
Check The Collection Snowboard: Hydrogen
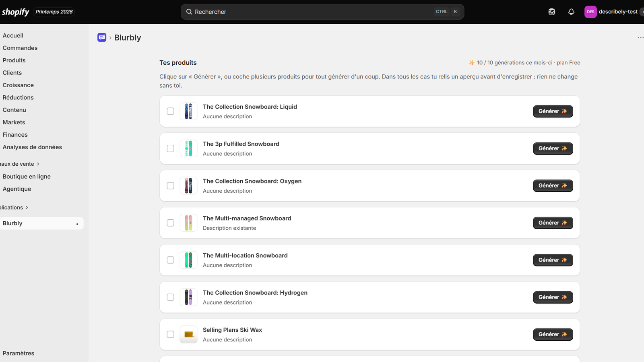[x=171, y=297]
